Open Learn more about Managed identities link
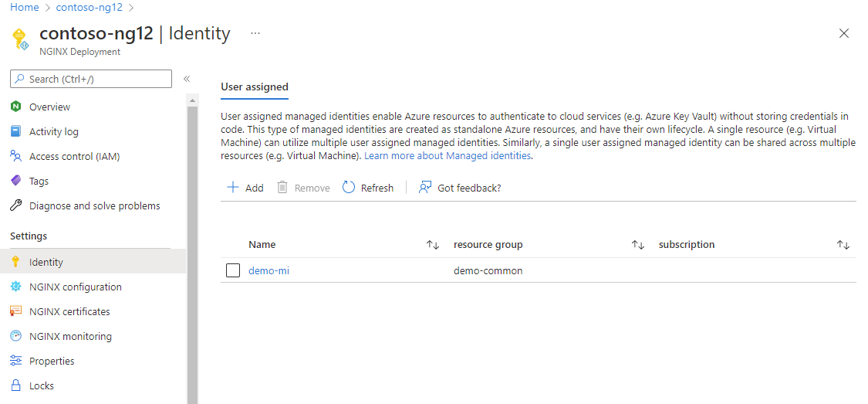Image resolution: width=868 pixels, height=404 pixels. [x=448, y=156]
